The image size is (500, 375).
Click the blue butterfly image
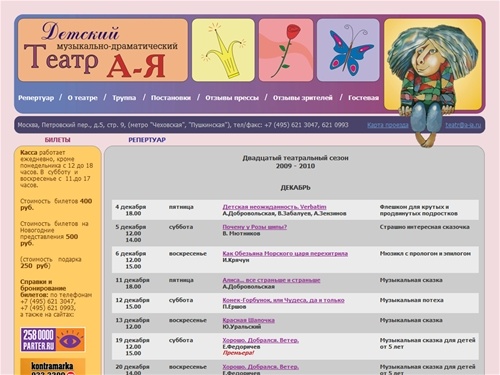tap(348, 50)
